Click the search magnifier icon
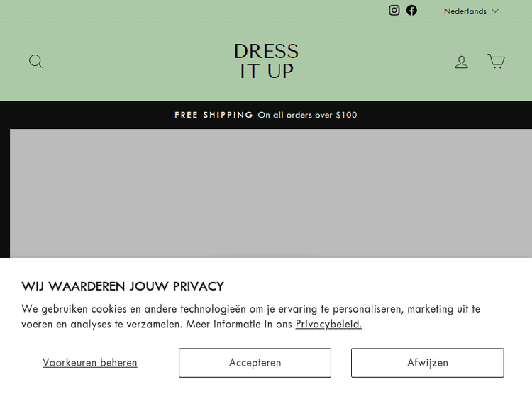532x399 pixels. (35, 62)
